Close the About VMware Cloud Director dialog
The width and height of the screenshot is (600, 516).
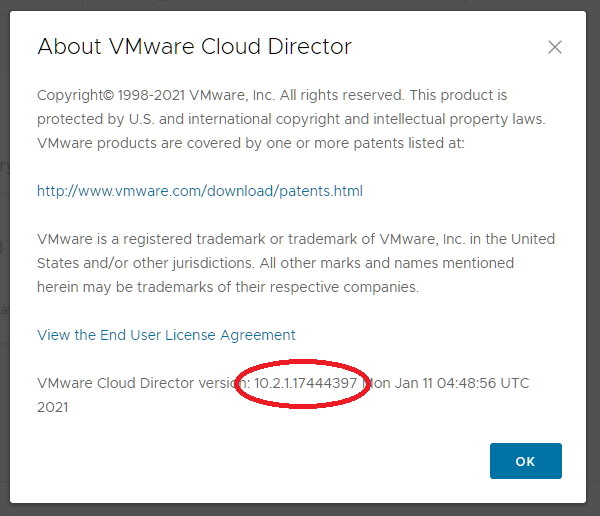tap(554, 47)
